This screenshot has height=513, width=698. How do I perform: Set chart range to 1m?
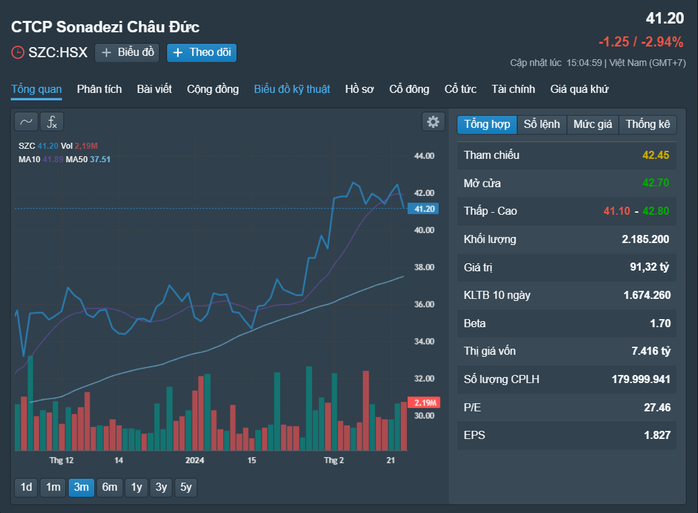tap(53, 487)
